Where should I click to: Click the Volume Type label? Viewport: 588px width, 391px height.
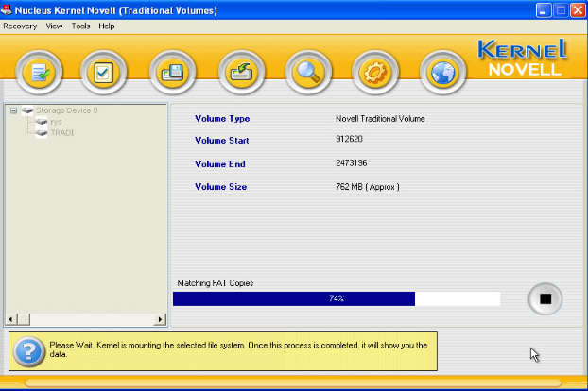click(222, 119)
